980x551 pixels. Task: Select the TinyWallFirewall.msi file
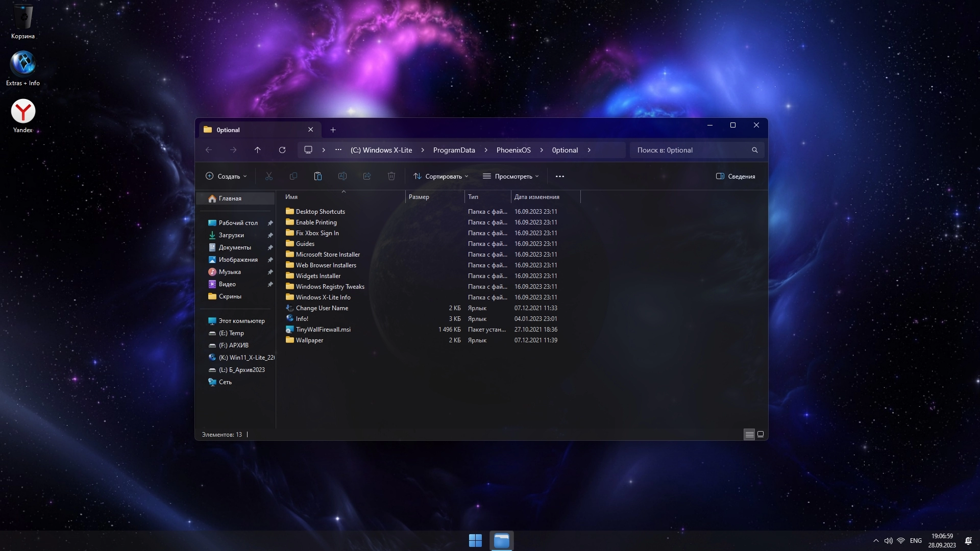click(x=323, y=330)
